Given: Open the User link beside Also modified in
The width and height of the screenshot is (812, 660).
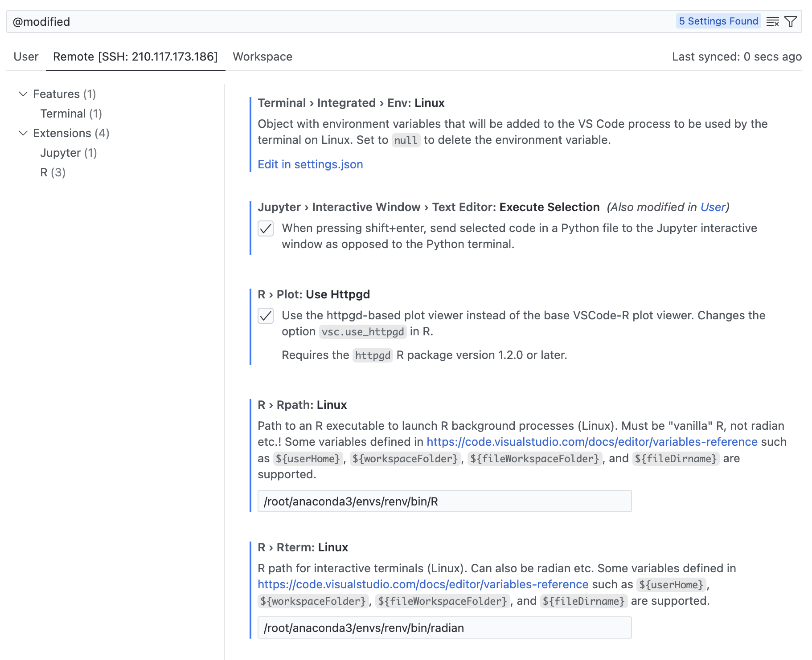Looking at the screenshot, I should [x=713, y=207].
